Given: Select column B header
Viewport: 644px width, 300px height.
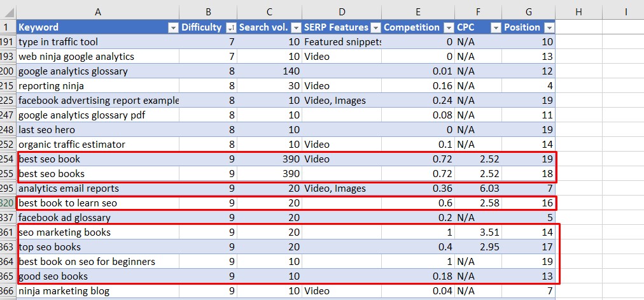Looking at the screenshot, I should tap(208, 12).
